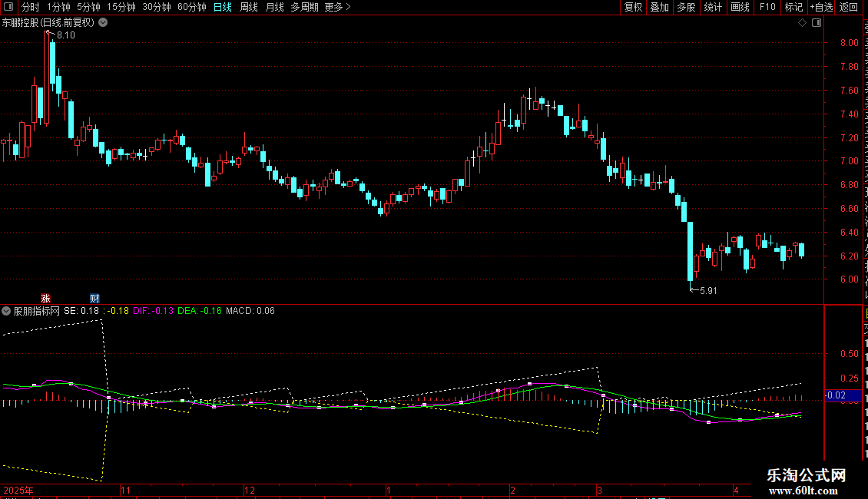868x499 pixels.
Task: Click the diamond icon in chart header
Action: tap(802, 23)
